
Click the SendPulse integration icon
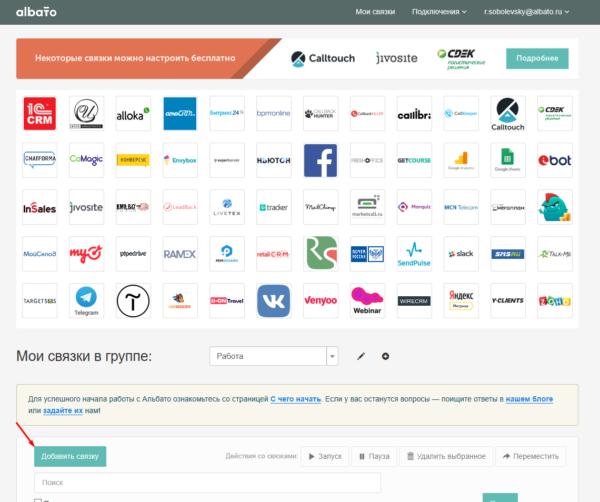(x=414, y=254)
